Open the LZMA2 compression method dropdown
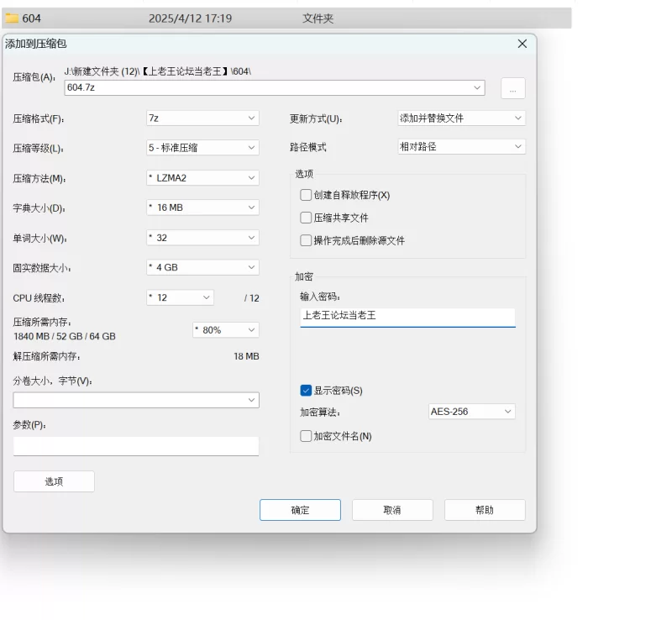The image size is (672, 620). pos(202,178)
